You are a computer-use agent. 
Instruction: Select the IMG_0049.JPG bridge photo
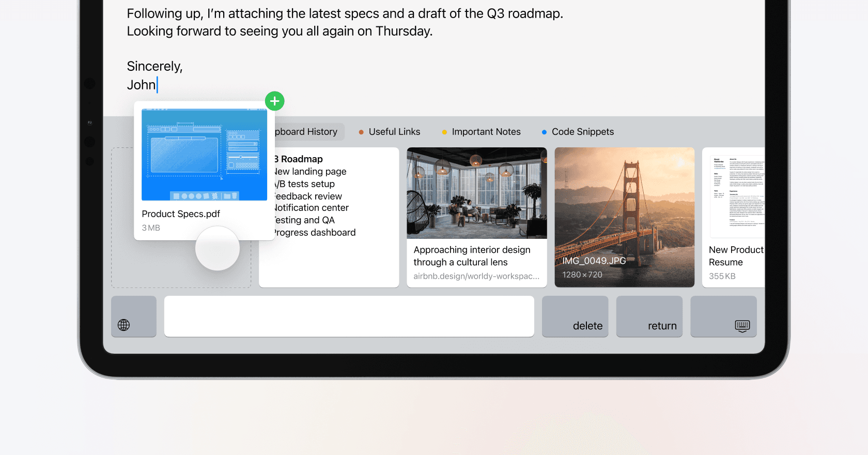coord(624,217)
